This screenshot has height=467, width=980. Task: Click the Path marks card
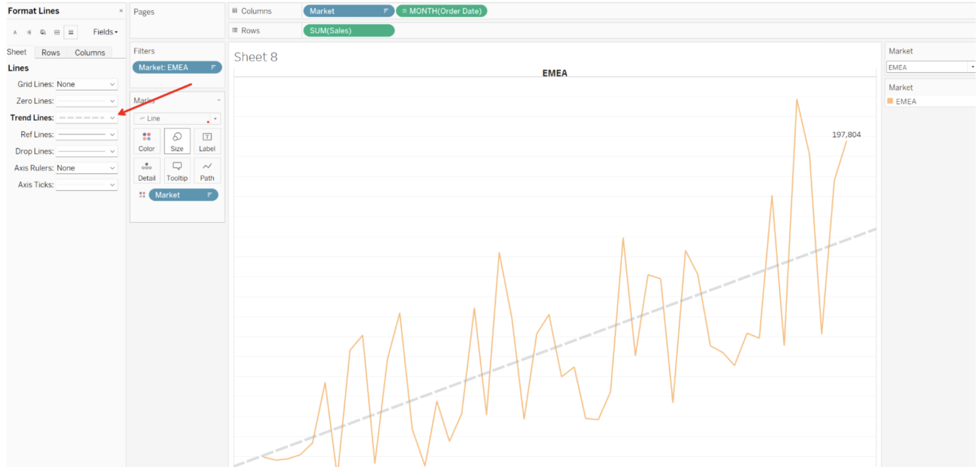click(207, 171)
